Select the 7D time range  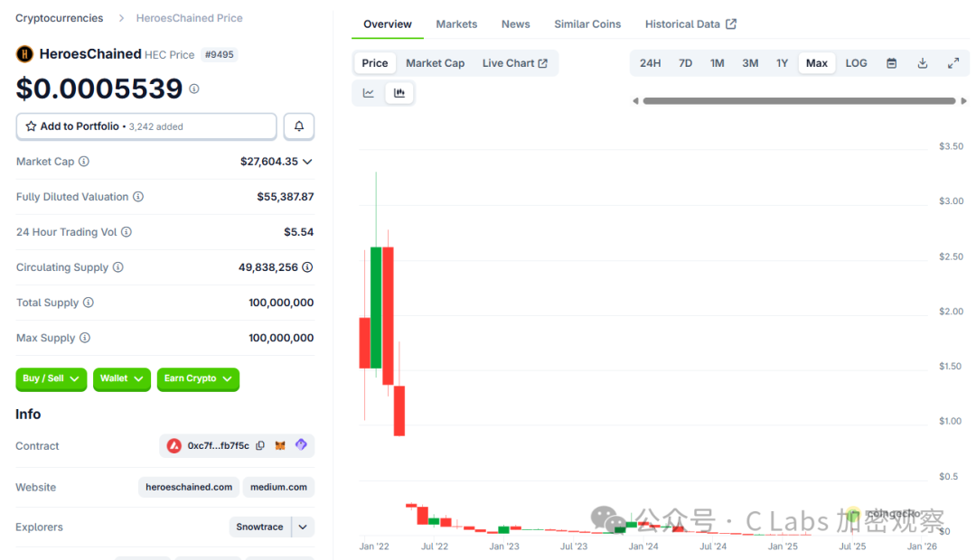(x=685, y=63)
